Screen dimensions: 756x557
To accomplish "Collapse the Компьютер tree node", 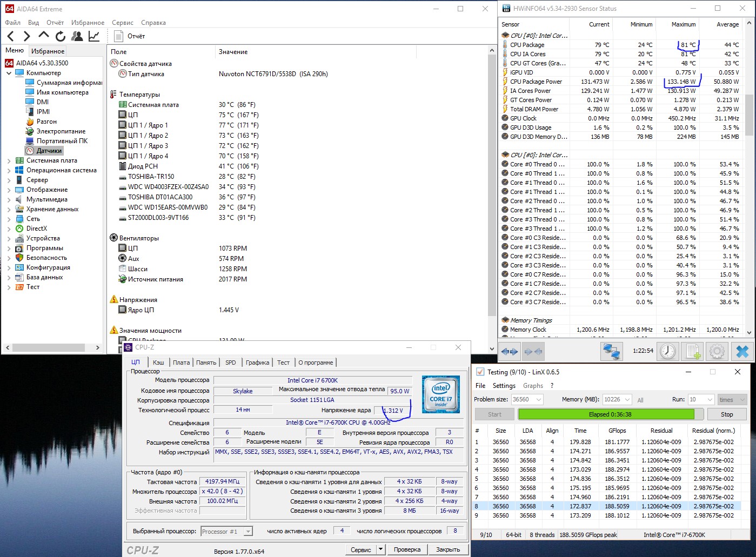I will pyautogui.click(x=9, y=73).
